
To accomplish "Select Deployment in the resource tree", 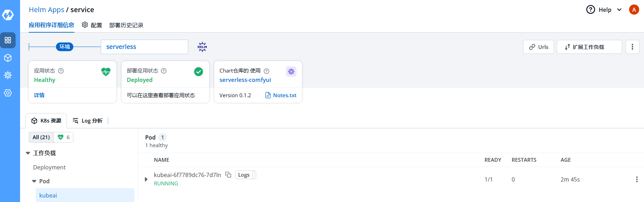I will click(49, 167).
